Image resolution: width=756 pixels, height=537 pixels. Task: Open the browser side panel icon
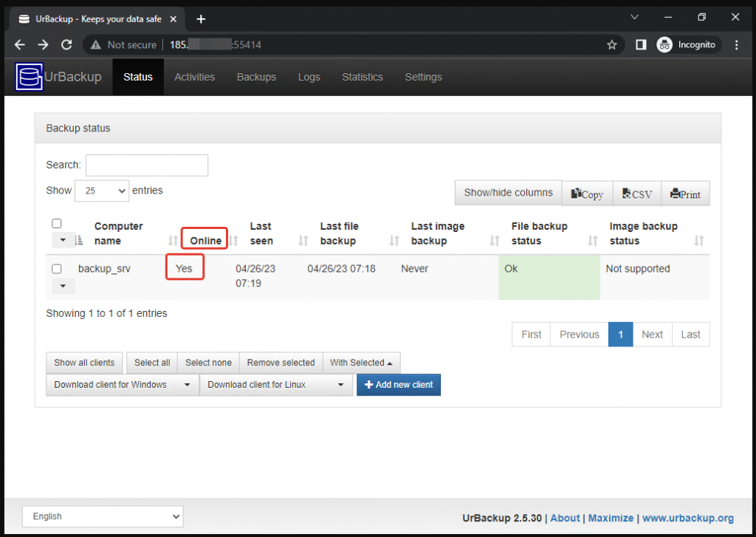tap(641, 45)
